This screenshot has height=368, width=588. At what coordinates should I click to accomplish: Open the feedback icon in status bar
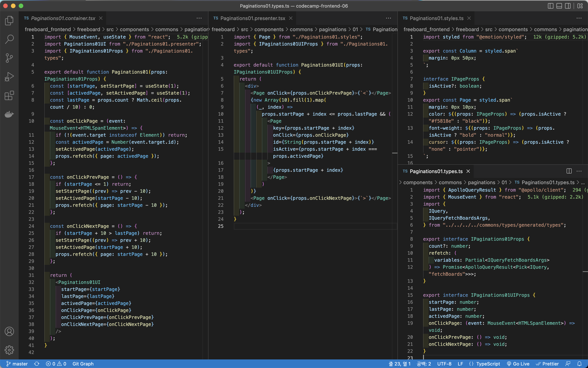click(x=568, y=364)
